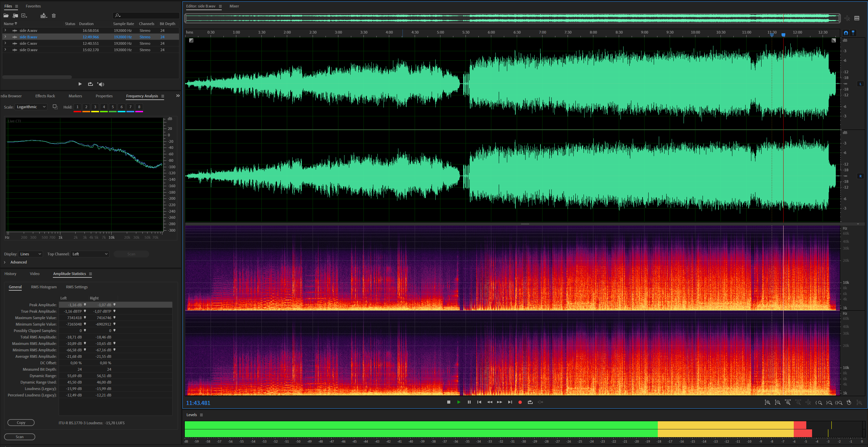Image resolution: width=868 pixels, height=447 pixels.
Task: Toggle Hold button 1
Action: [77, 107]
